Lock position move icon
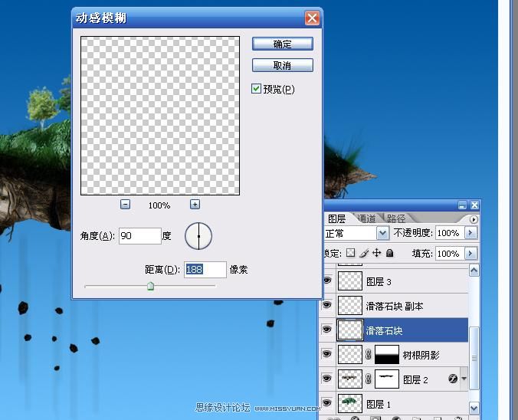Viewport: 518px width, 420px height. point(376,253)
